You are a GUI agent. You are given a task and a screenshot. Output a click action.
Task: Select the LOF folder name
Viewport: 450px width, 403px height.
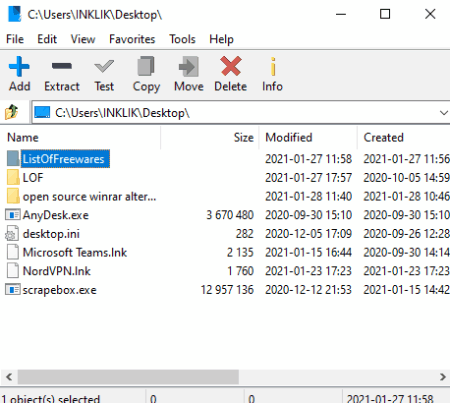pyautogui.click(x=33, y=177)
